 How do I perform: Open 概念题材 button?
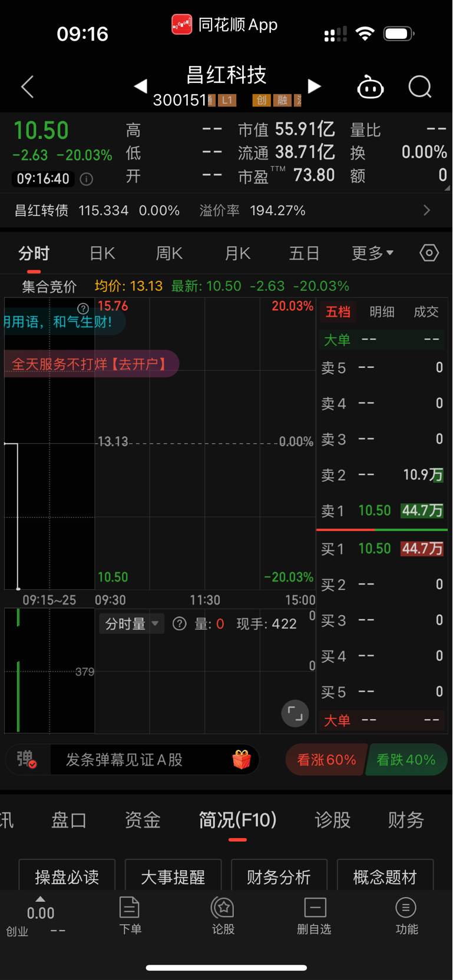(x=385, y=876)
